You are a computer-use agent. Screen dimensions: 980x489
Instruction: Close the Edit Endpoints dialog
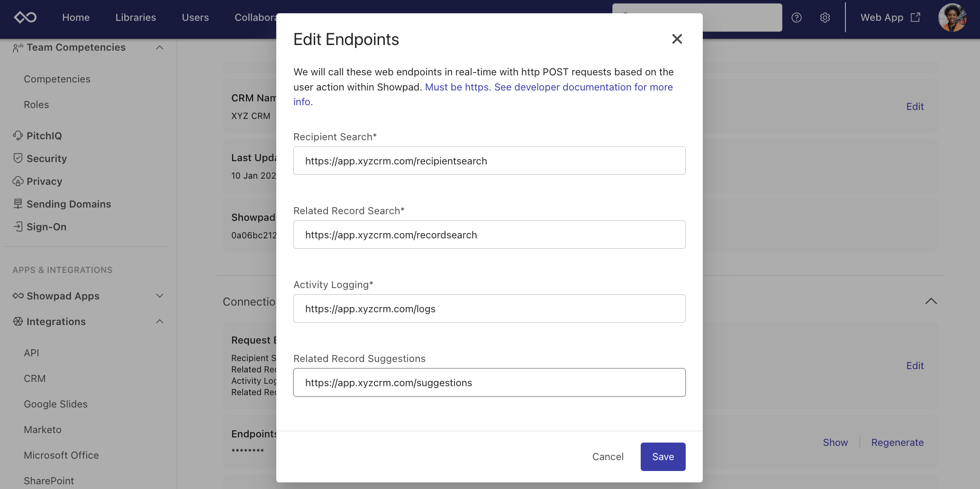[x=677, y=39]
